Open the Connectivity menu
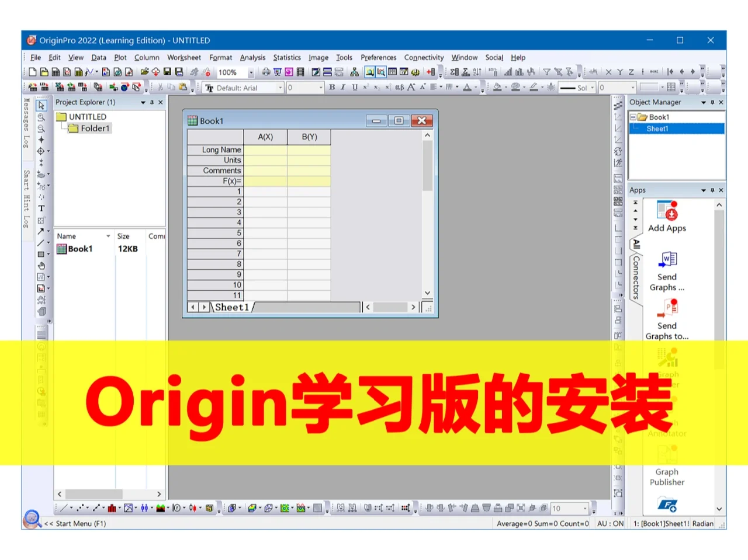Screen dimensions: 748x560 424,57
